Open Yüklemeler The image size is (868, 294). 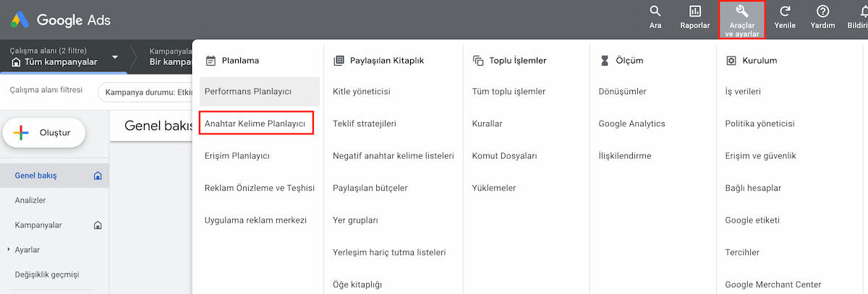pos(494,188)
